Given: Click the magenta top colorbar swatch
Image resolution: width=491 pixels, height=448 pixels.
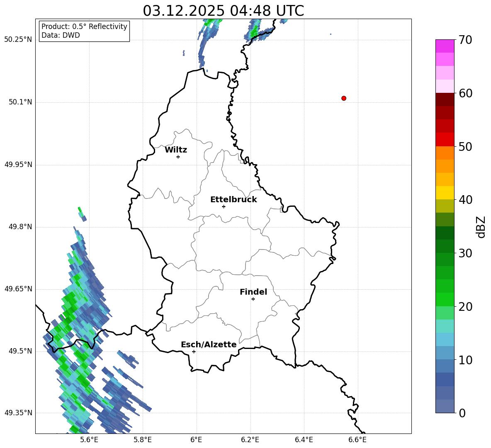Looking at the screenshot, I should [x=445, y=46].
